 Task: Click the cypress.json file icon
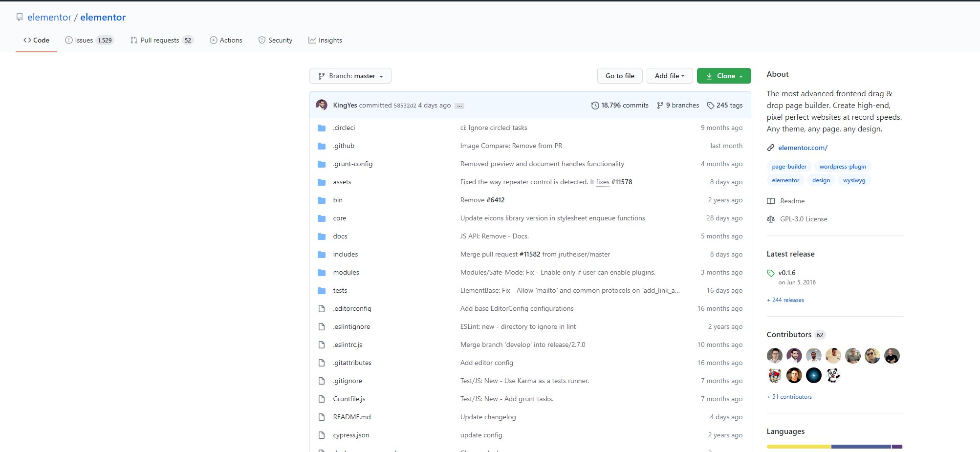click(x=322, y=435)
